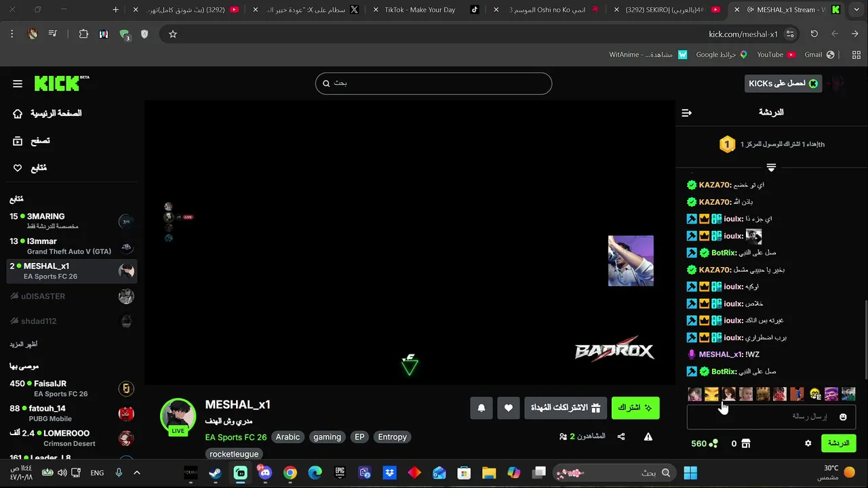The width and height of the screenshot is (868, 488).
Task: Click the report warning triangle icon
Action: (648, 436)
